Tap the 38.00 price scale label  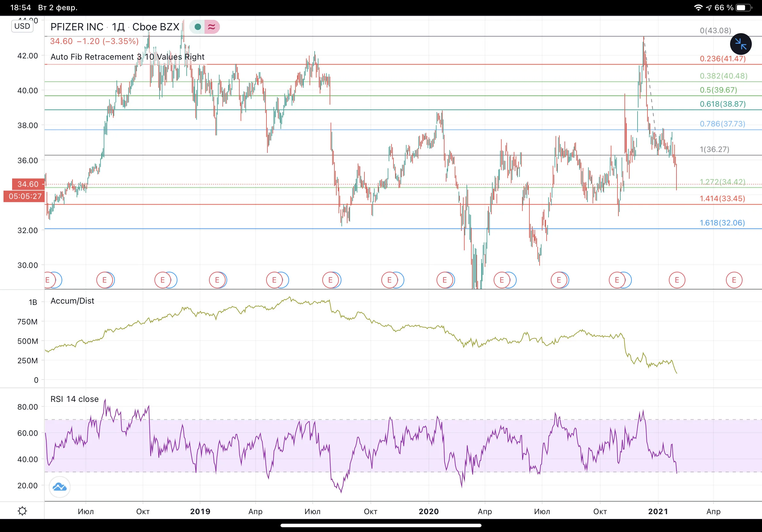(x=27, y=125)
